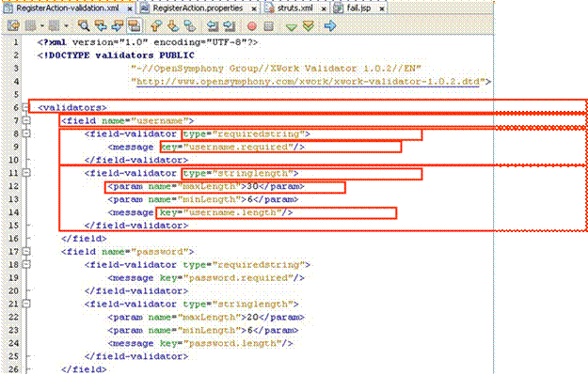Go to next bookmark icon
588x375 pixels.
coord(173,25)
